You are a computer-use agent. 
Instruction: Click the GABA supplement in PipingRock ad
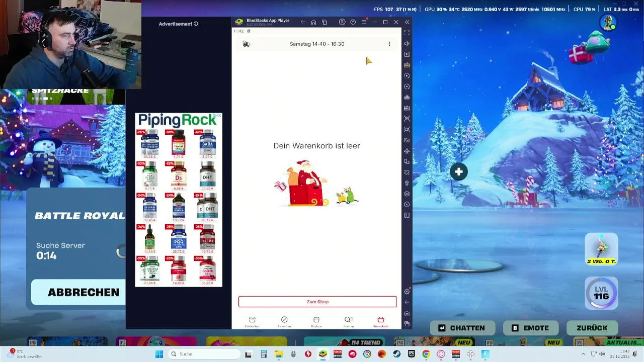tap(207, 144)
